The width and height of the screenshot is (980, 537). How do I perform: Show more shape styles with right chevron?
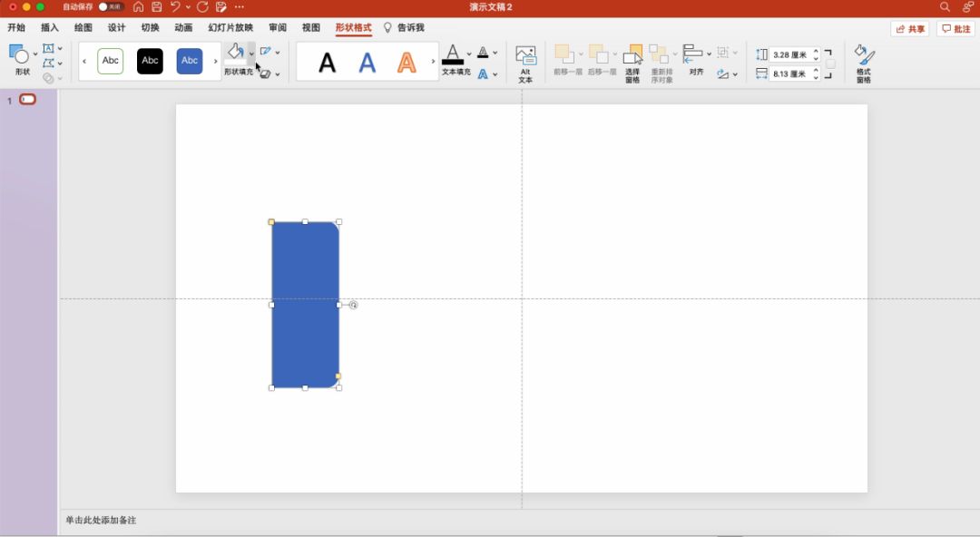(216, 61)
